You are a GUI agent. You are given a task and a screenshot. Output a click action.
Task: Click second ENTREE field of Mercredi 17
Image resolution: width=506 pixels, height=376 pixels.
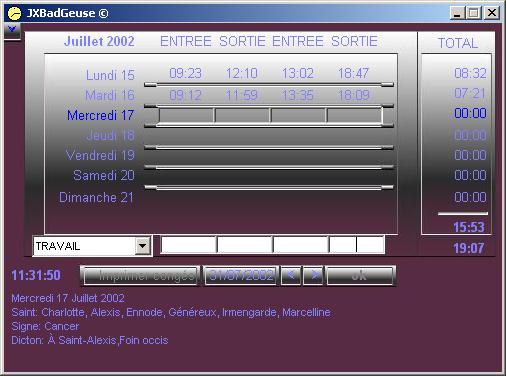click(x=298, y=115)
